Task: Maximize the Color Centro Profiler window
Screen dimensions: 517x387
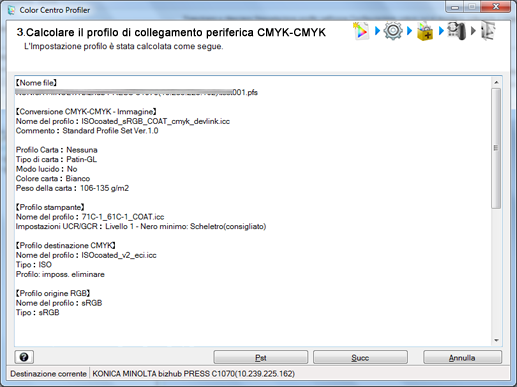Action: tap(472, 7)
